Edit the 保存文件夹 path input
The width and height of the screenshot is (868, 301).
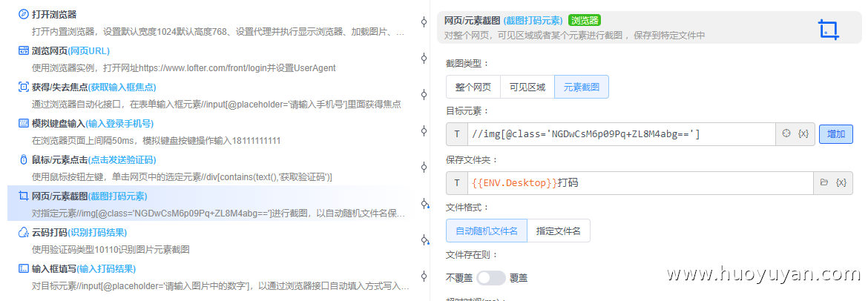[640, 182]
